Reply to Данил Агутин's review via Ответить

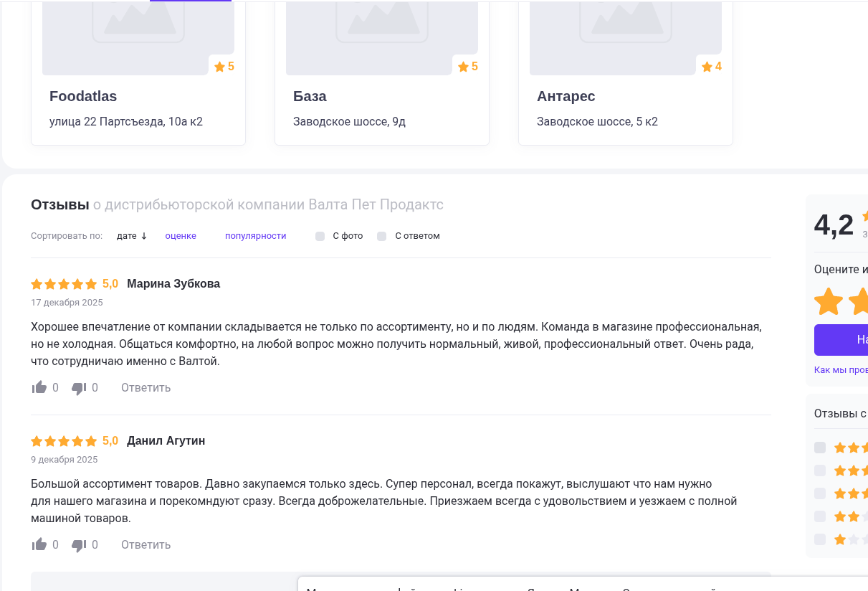[x=146, y=545]
